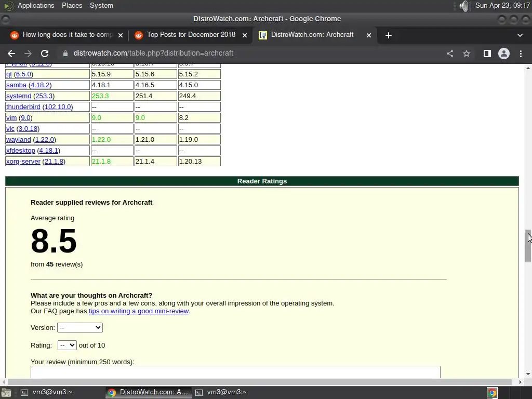532x399 pixels.
Task: Click the address bar URL
Action: [153, 54]
